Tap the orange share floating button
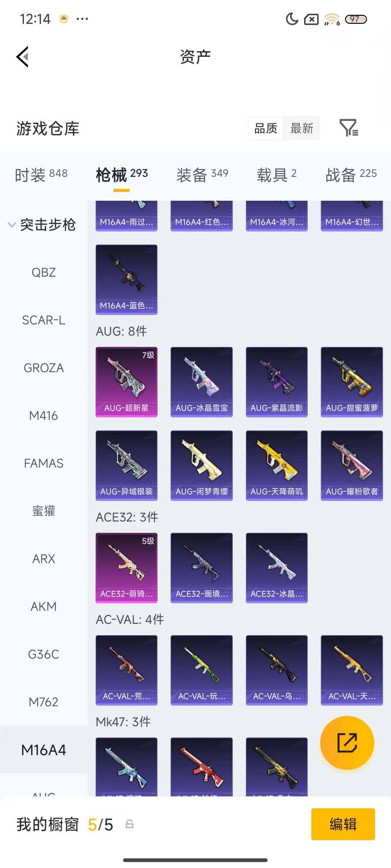 click(x=347, y=743)
